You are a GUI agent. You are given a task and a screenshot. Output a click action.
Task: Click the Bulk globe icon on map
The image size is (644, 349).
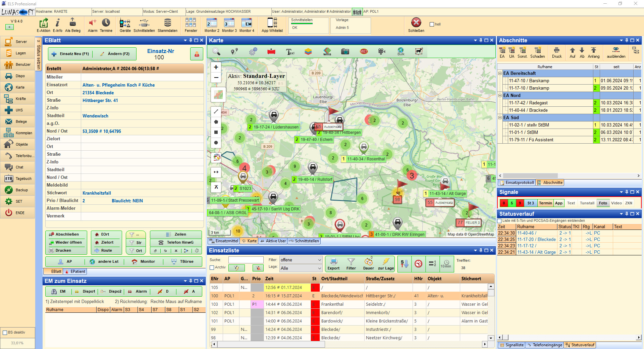pyautogui.click(x=401, y=51)
